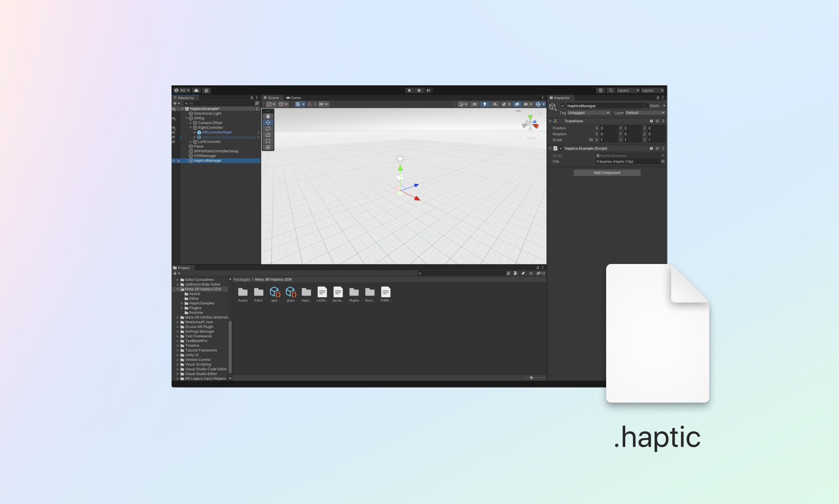Click the HapticsManager name field
The image size is (839, 504).
coord(604,106)
